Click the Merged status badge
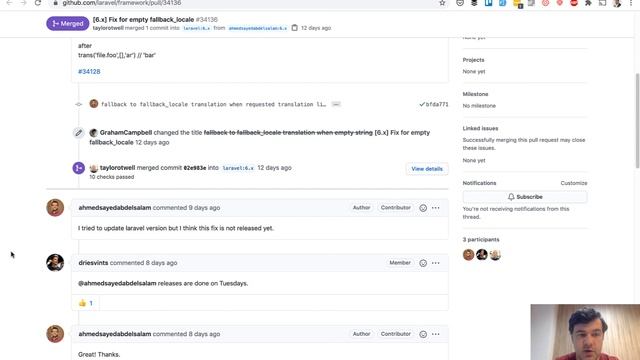Viewport: 640px width, 360px height. (67, 24)
